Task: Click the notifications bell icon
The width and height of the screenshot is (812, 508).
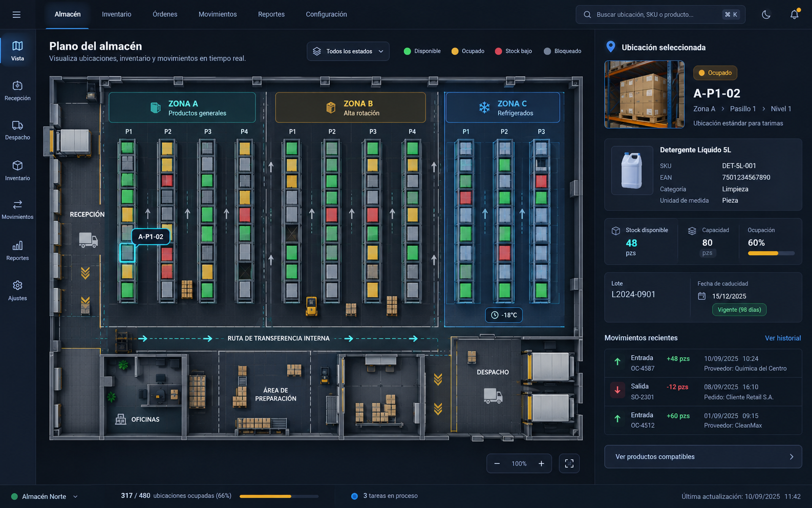Action: click(x=794, y=14)
